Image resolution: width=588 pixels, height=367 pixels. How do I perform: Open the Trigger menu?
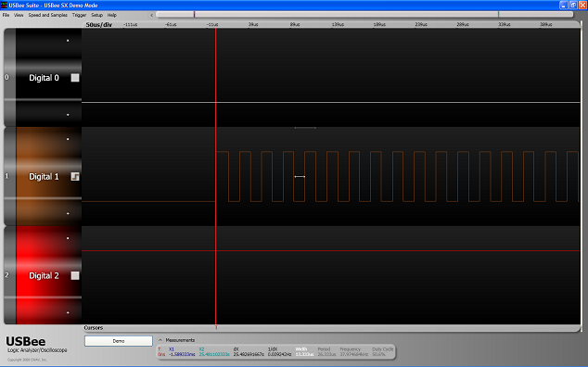[79, 15]
